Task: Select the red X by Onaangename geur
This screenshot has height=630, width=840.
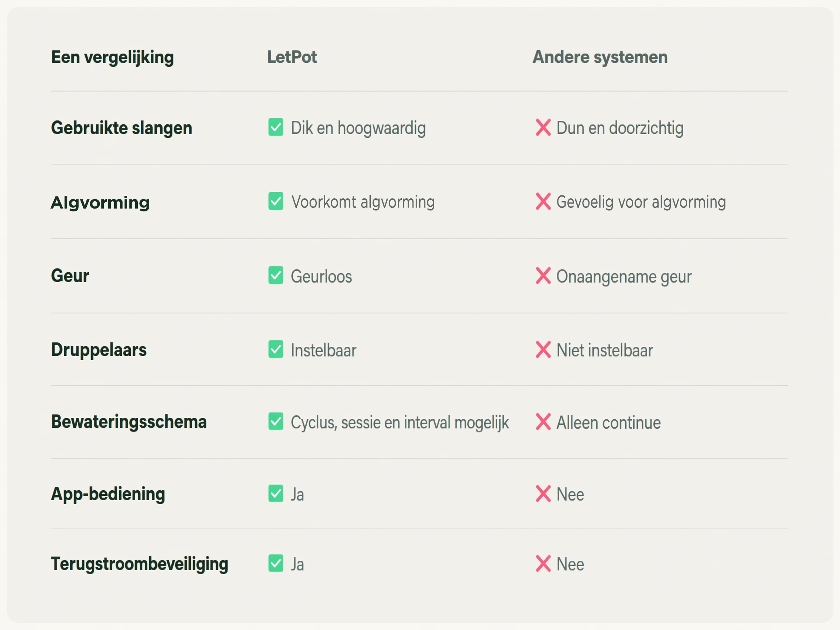Action: 543,275
